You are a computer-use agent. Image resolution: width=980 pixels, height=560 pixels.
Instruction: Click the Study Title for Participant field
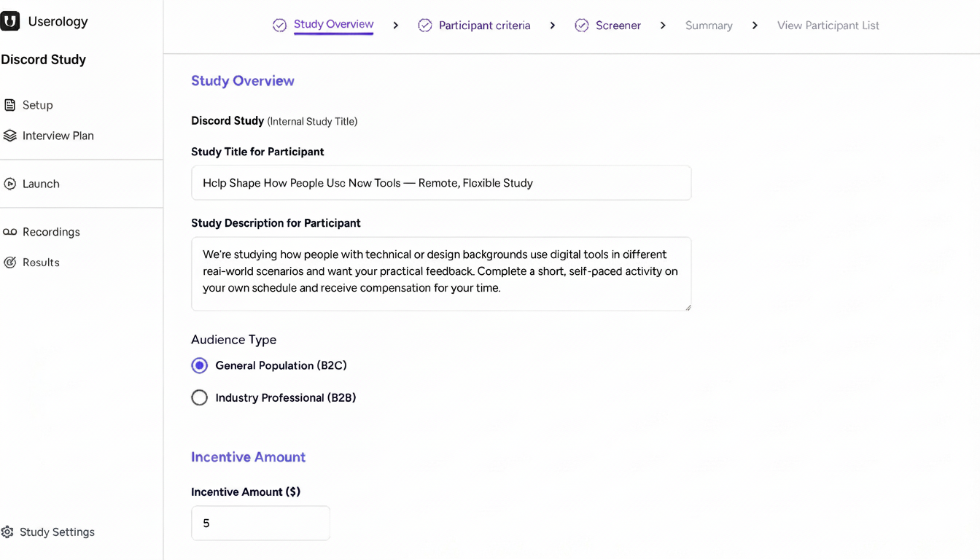(440, 183)
